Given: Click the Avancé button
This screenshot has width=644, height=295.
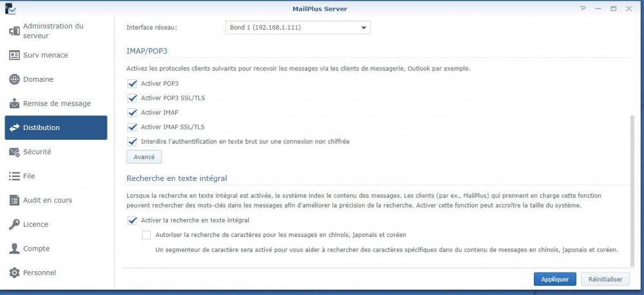Looking at the screenshot, I should click(x=144, y=157).
